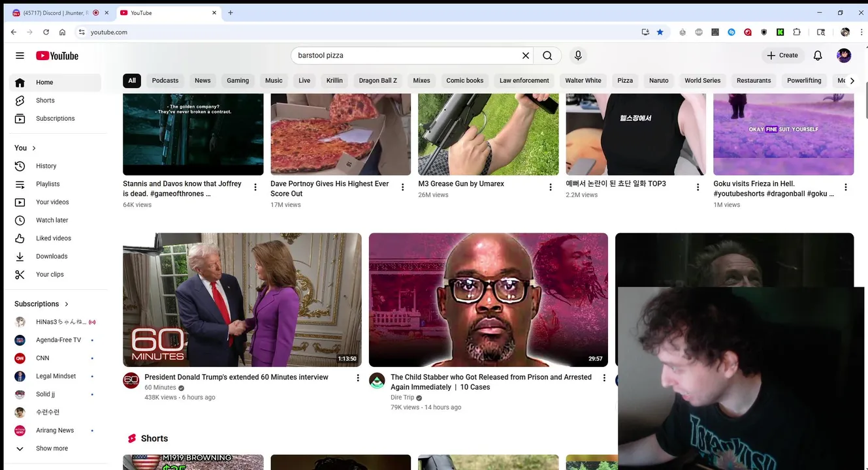Open the Create menu
This screenshot has width=868, height=470.
782,55
